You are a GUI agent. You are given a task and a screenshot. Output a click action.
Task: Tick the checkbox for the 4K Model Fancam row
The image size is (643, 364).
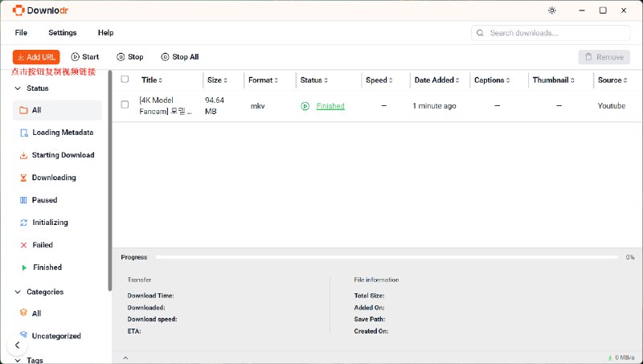point(125,104)
